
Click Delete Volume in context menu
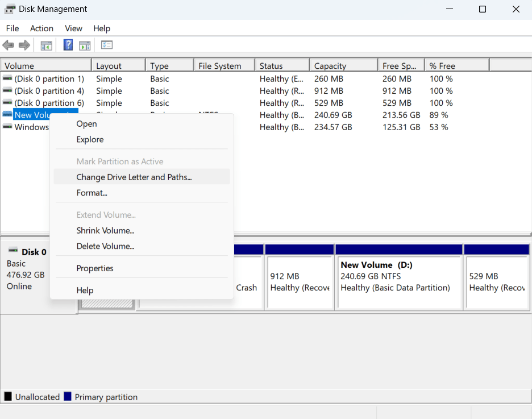coord(105,246)
